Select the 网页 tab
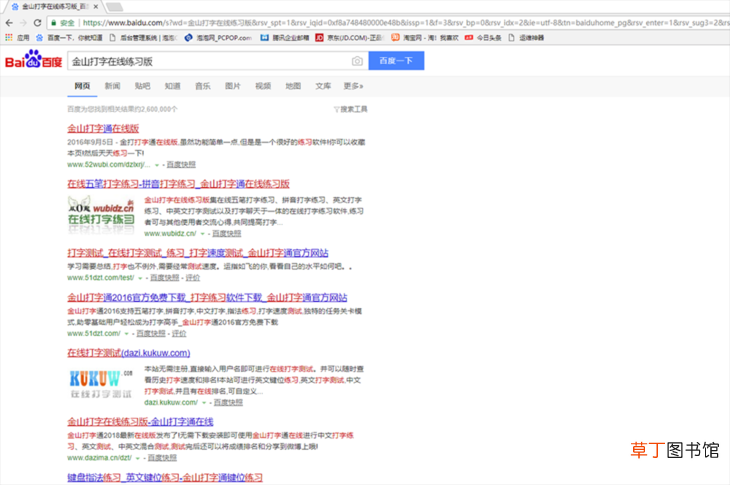This screenshot has width=730, height=485. coord(82,86)
